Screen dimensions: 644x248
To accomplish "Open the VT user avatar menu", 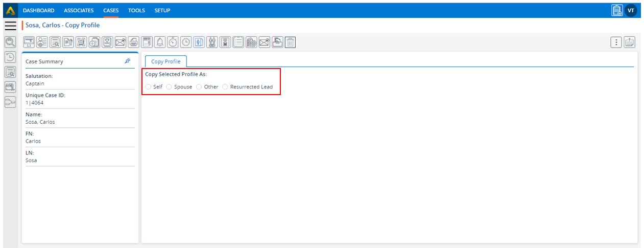I will point(631,10).
